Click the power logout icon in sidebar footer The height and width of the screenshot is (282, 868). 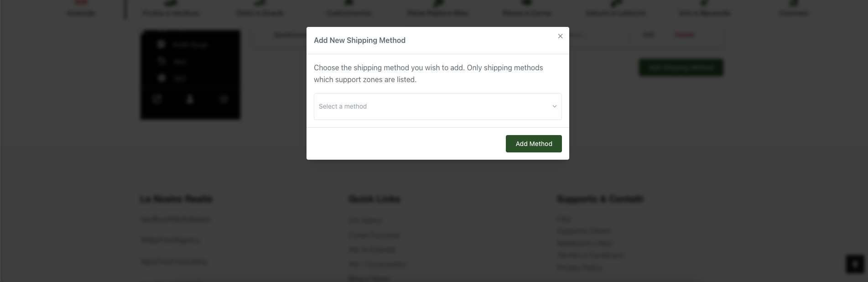[x=223, y=99]
